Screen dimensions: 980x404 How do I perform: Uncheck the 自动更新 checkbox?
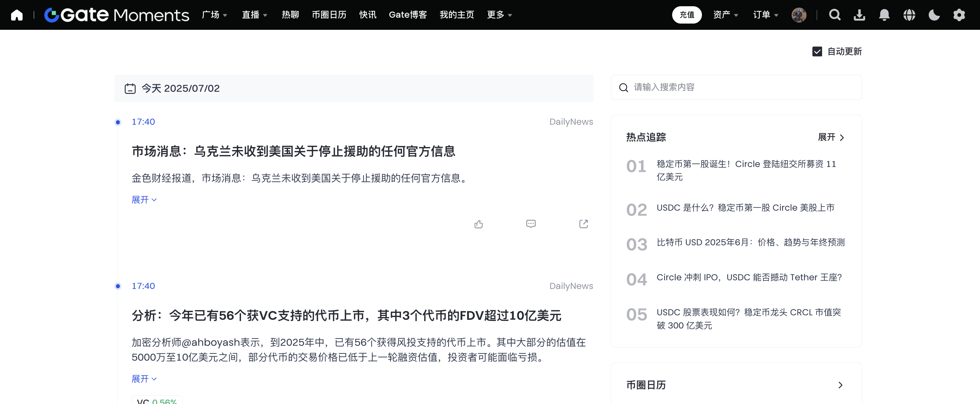tap(817, 51)
